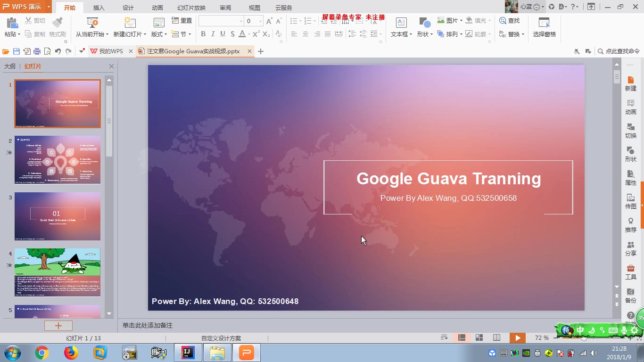Click the add slide plus button below thumbnails
The height and width of the screenshot is (362, 644).
(58, 326)
